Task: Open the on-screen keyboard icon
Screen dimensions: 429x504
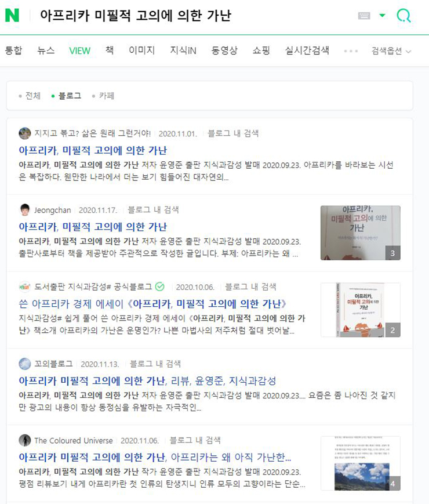Action: pyautogui.click(x=364, y=16)
